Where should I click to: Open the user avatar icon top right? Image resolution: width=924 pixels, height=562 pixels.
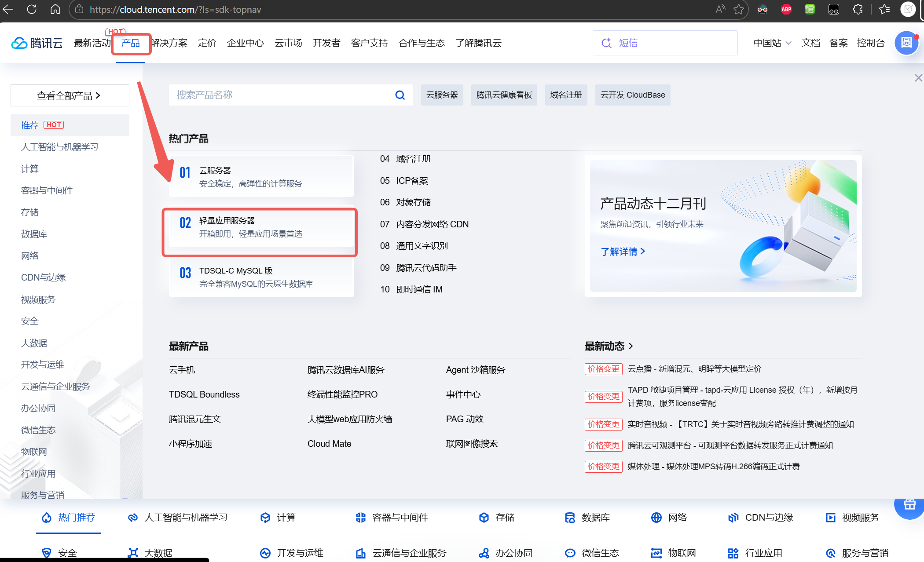pyautogui.click(x=906, y=43)
